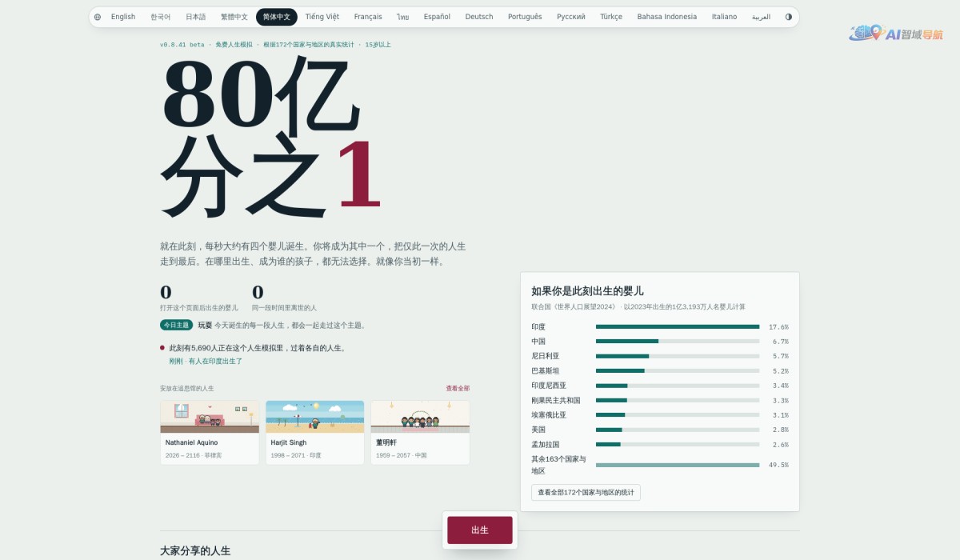Click the 埃塞俄比亚 country row label
This screenshot has height=560, width=960.
[549, 414]
